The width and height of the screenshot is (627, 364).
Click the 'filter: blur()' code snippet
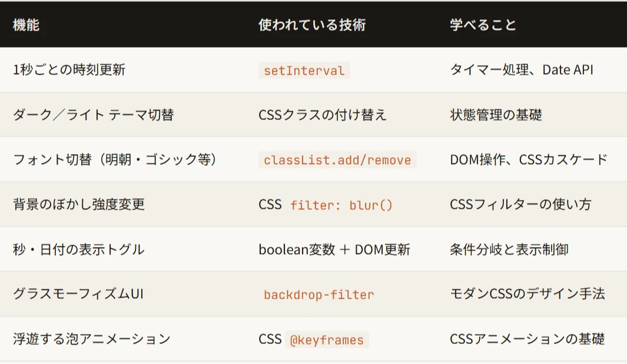coord(341,205)
